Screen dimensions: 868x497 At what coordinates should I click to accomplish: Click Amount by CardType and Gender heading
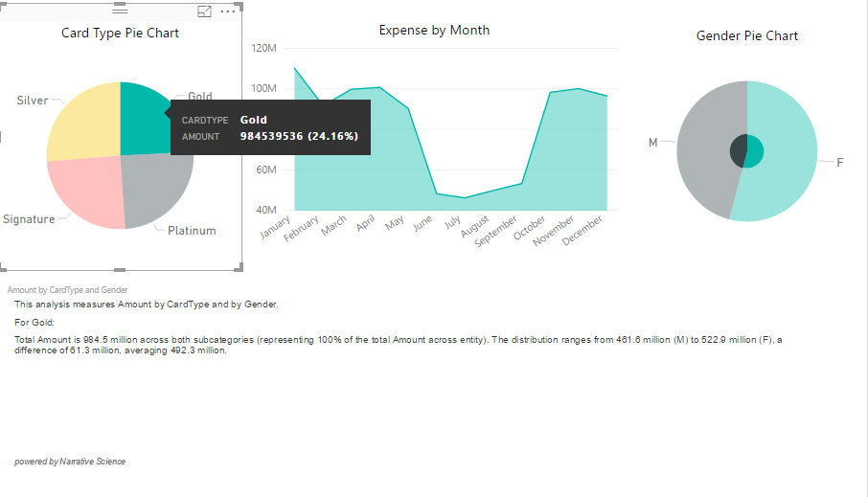(x=67, y=290)
